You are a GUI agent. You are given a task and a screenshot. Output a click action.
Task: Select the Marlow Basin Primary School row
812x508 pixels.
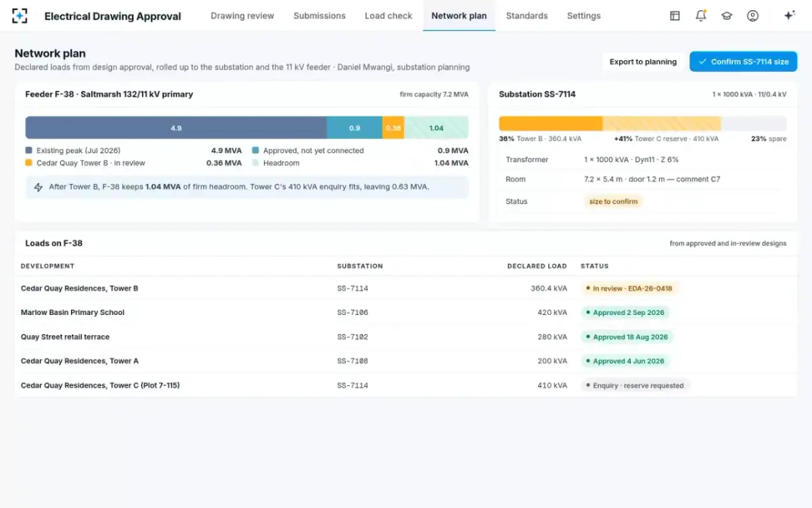(x=406, y=313)
